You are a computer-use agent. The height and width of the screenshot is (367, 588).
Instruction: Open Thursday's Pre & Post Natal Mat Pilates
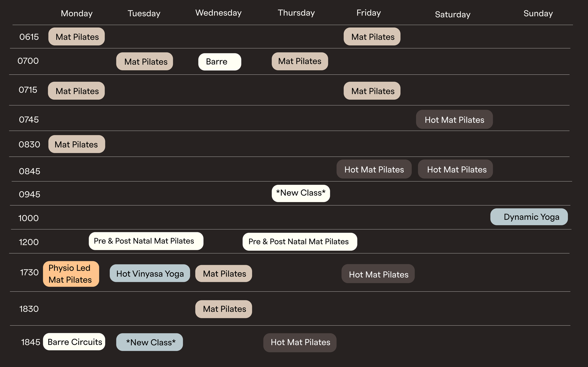coord(300,242)
